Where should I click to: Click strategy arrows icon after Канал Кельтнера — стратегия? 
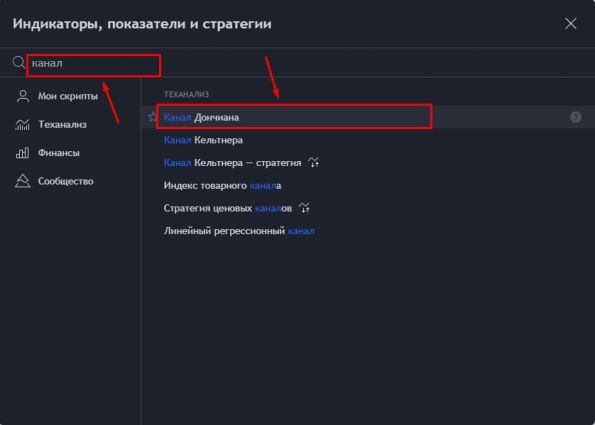313,163
